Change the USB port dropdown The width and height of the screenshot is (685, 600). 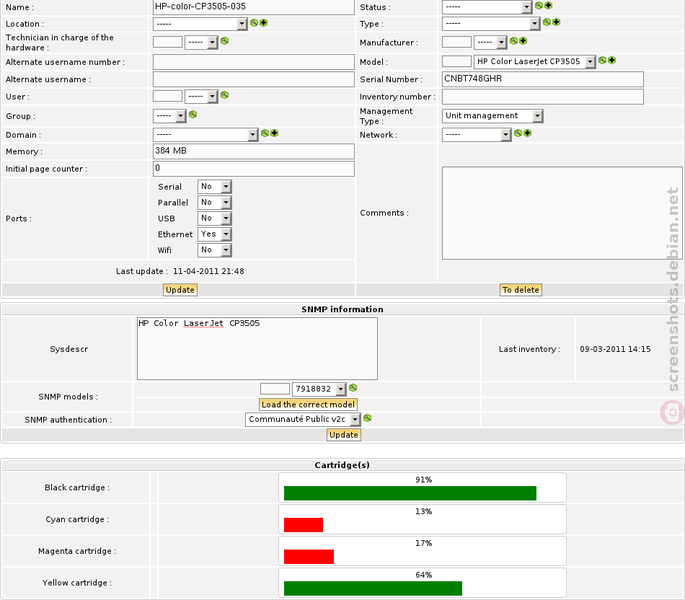click(214, 218)
